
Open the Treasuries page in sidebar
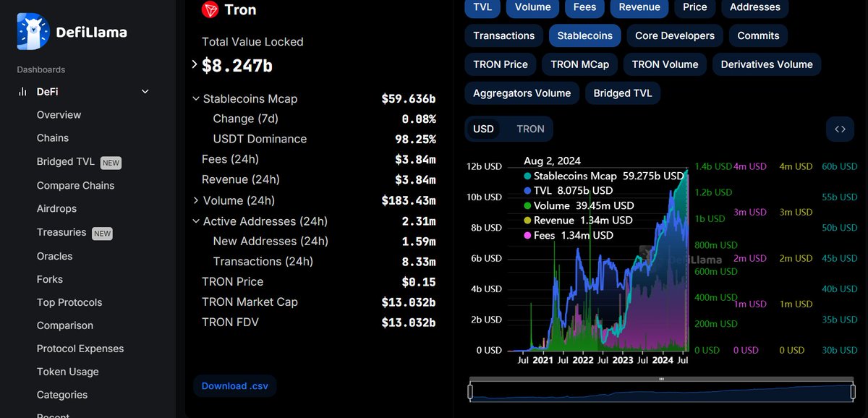click(x=62, y=232)
